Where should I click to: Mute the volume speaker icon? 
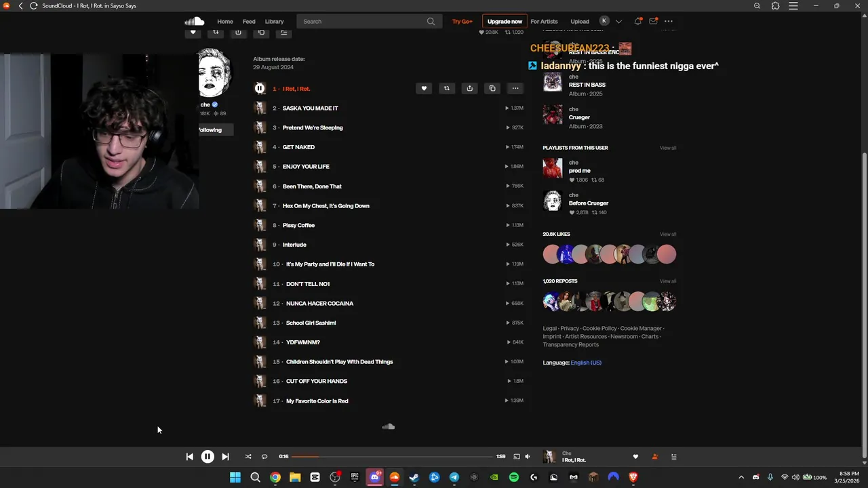[x=528, y=457]
